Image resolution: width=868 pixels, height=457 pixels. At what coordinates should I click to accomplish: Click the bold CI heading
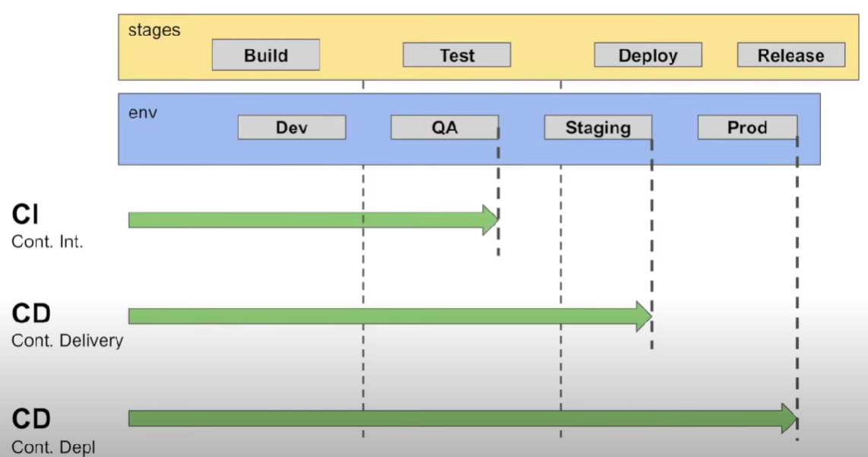tap(25, 216)
